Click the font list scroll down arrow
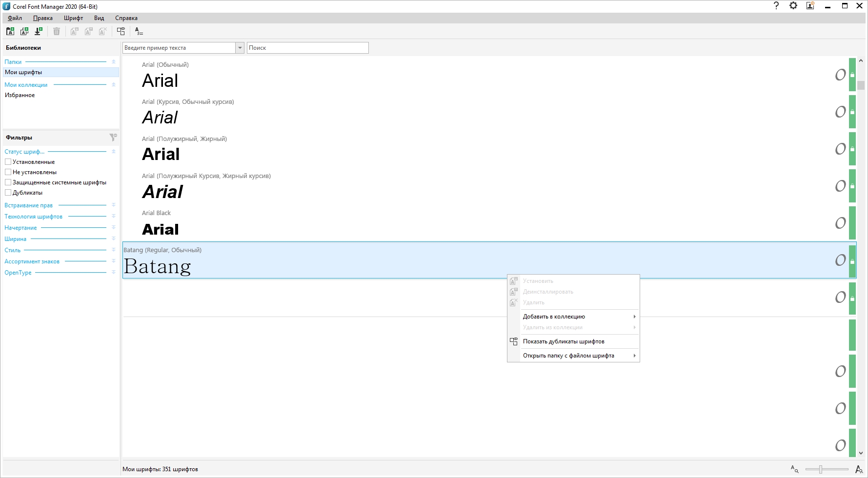868x478 pixels. [861, 453]
